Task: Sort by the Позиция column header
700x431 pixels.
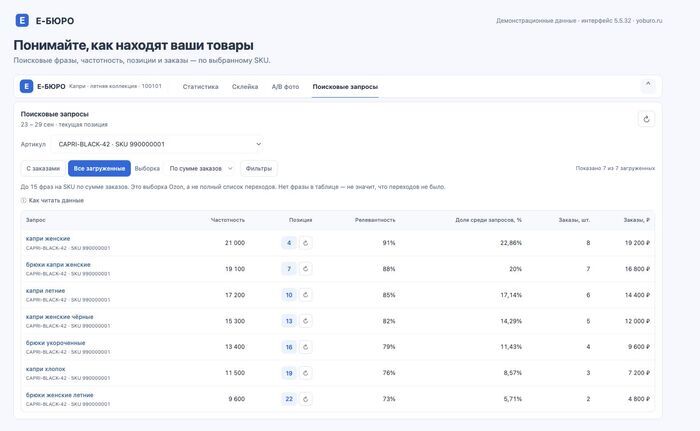Action: coord(300,220)
